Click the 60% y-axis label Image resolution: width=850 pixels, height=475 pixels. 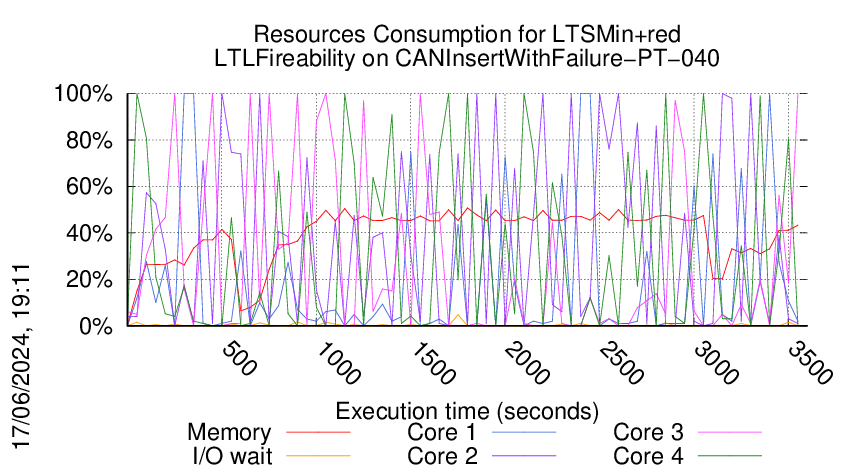click(x=89, y=187)
